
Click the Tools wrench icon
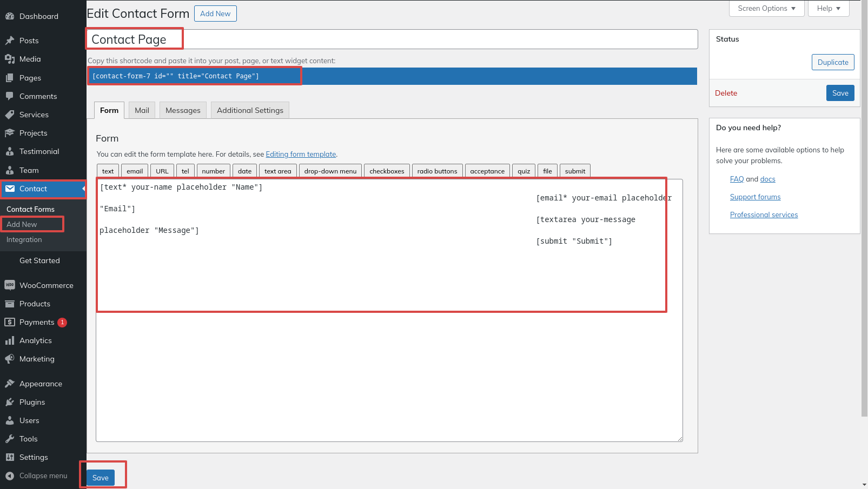[10, 439]
